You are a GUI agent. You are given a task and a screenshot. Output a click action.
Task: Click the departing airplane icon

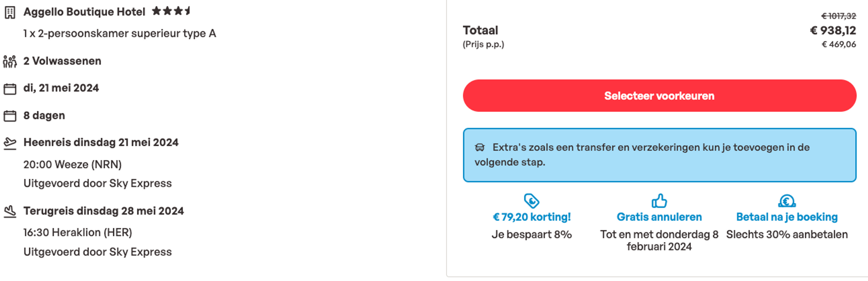(10, 143)
